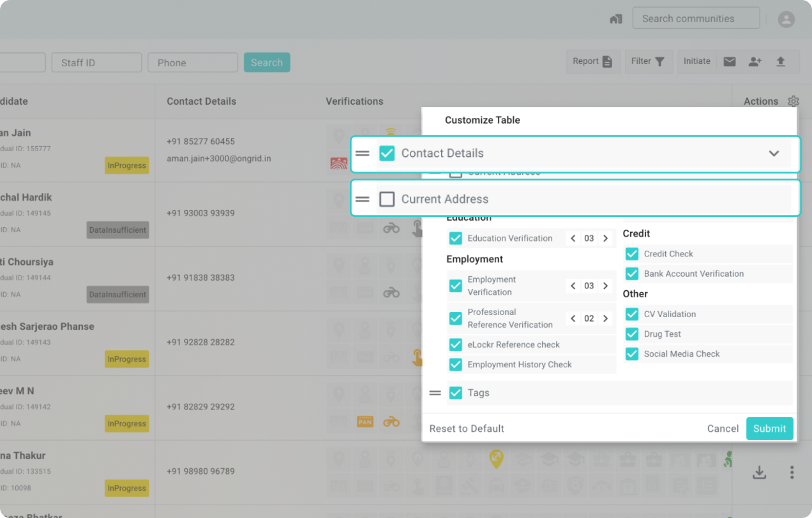Image resolution: width=812 pixels, height=518 pixels.
Task: Click yellow location pin in Thakur row
Action: coord(496,457)
